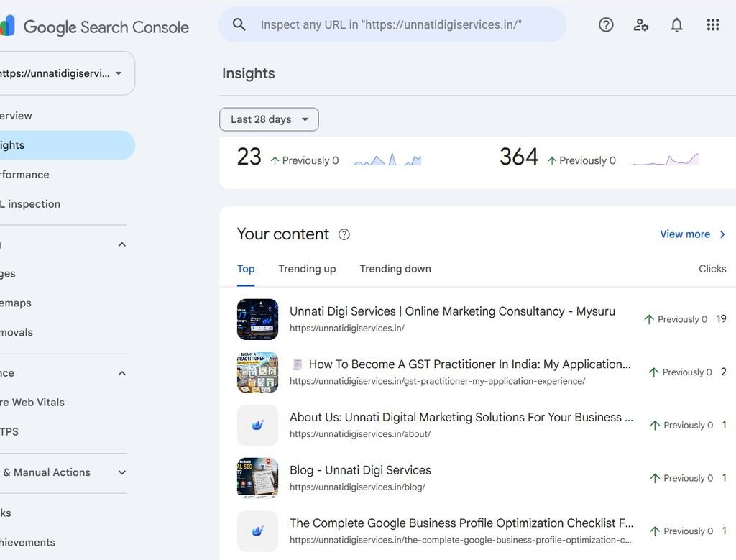Open the Google Business Profile Checklist title
736x560 pixels.
coord(461,523)
